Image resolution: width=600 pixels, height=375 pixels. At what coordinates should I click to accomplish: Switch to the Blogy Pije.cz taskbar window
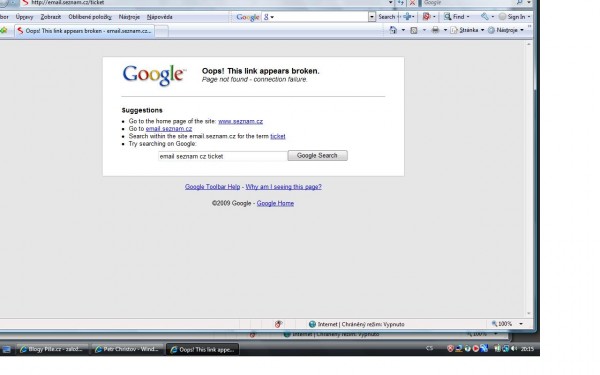coord(52,349)
